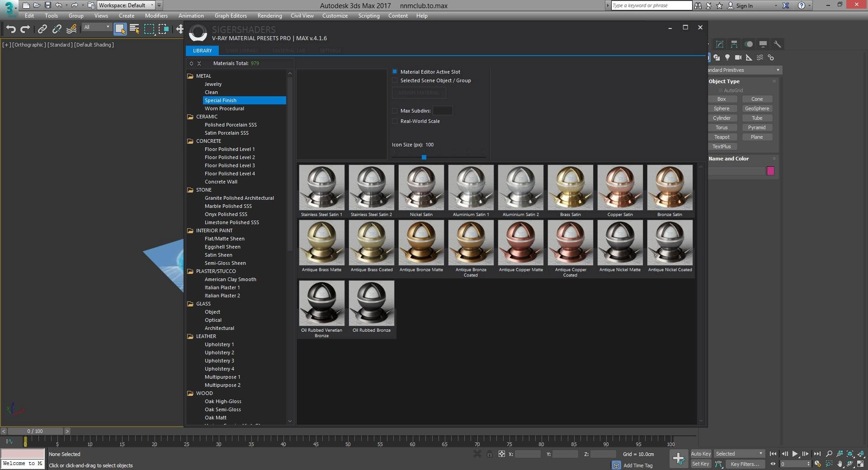This screenshot has width=868, height=470.
Task: Click New Scene icon in quick access bar
Action: point(26,5)
